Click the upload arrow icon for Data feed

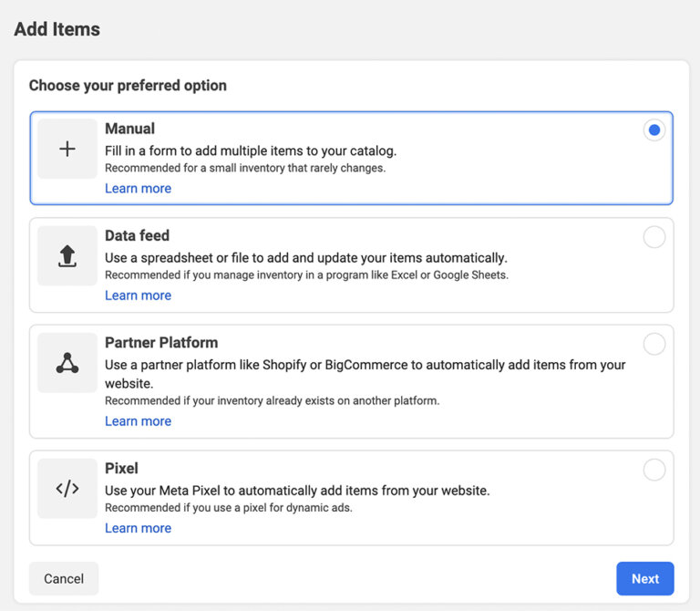click(67, 256)
